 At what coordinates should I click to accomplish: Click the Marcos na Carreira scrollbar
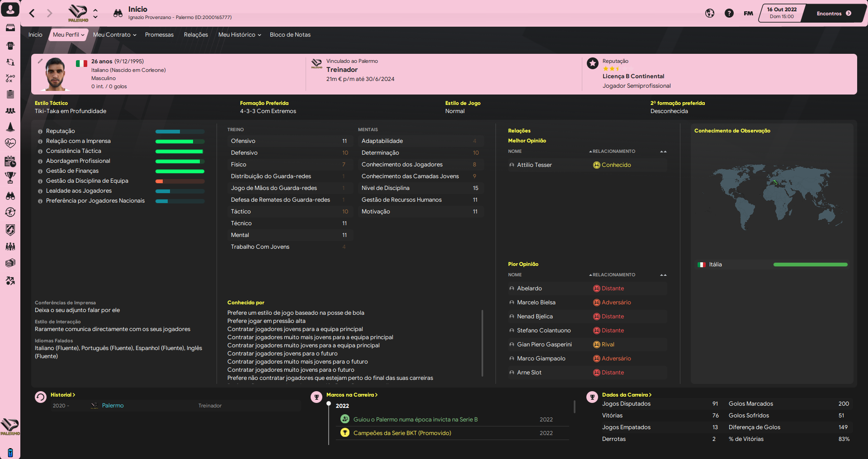[x=574, y=407]
